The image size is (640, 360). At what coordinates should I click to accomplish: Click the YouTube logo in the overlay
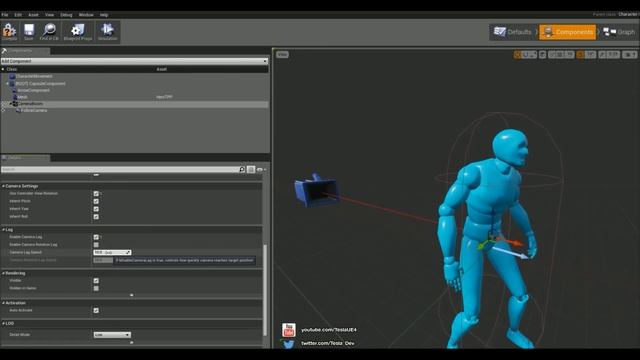(289, 330)
